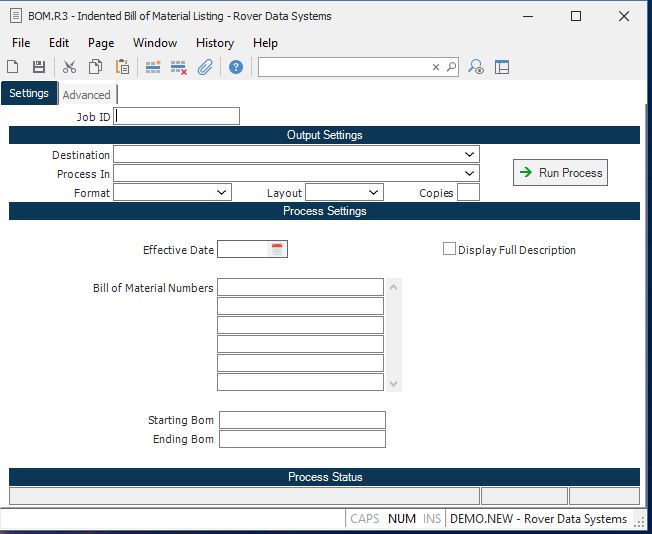The height and width of the screenshot is (534, 652).
Task: Click the Starting Bom input field
Action: (x=302, y=420)
